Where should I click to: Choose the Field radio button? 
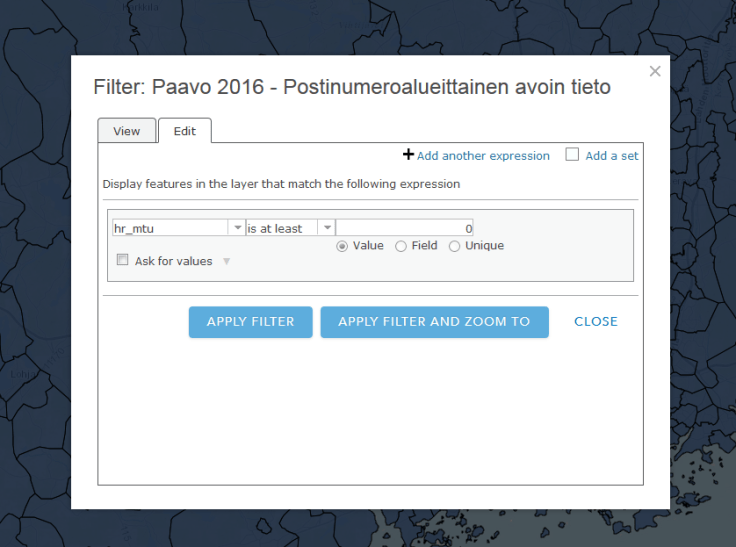(401, 246)
